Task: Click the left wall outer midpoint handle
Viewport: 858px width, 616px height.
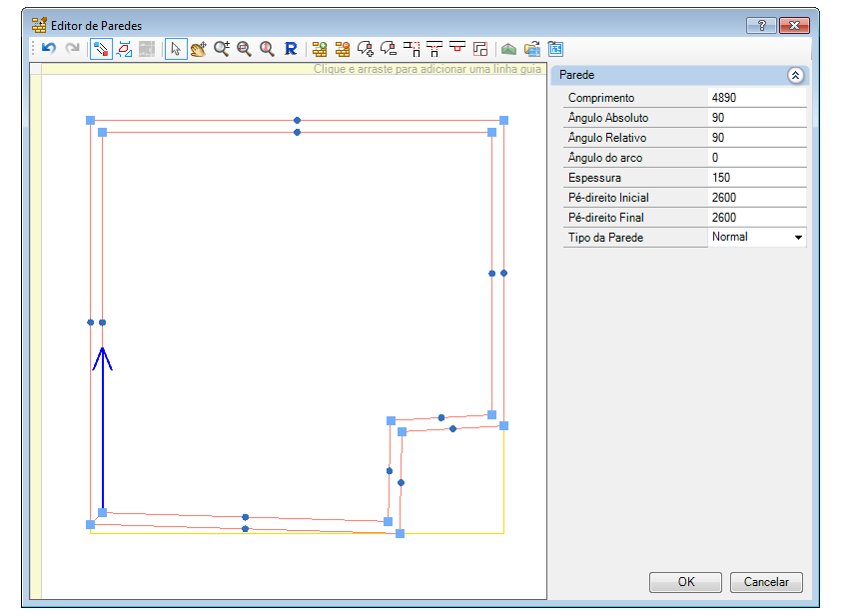Action: click(x=90, y=322)
